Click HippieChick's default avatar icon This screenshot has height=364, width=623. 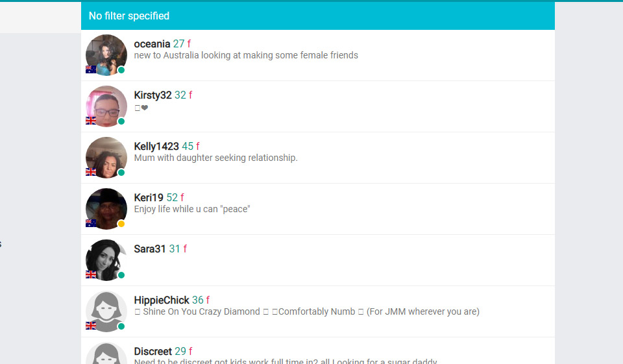[106, 311]
